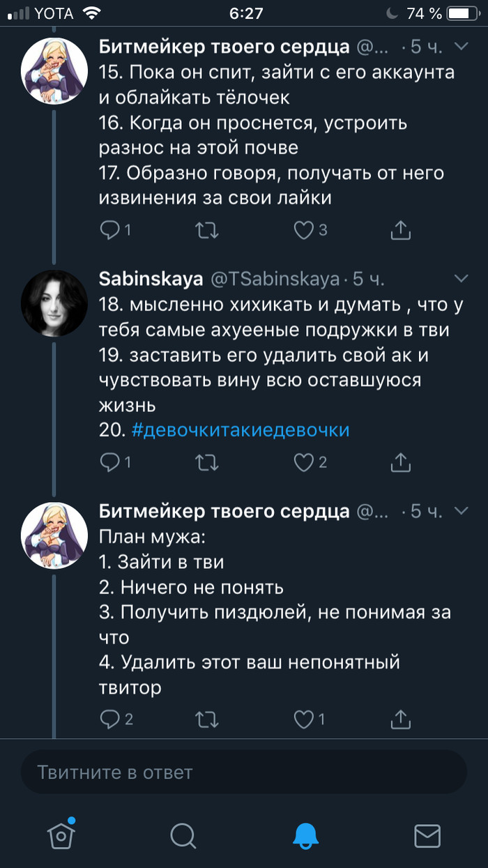
Task: Tap the #девочкитакиедевочки hashtag
Action: 241,429
